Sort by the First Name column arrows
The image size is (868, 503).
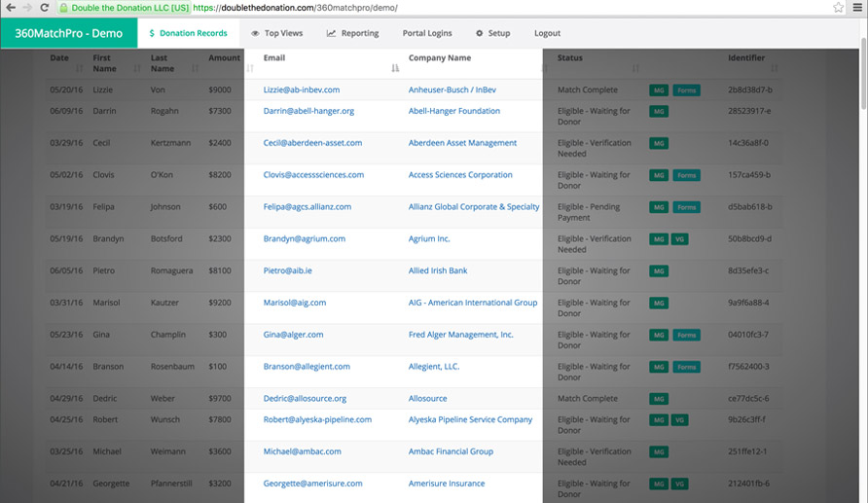click(x=137, y=68)
